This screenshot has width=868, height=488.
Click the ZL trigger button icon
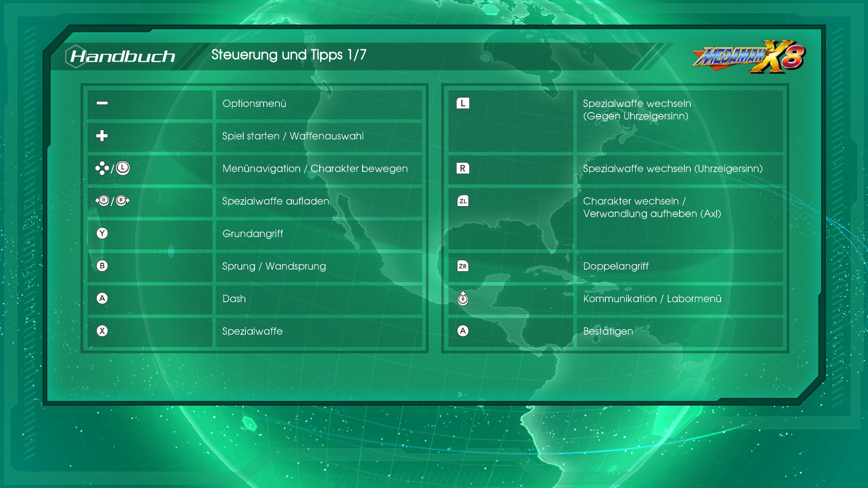pos(462,201)
